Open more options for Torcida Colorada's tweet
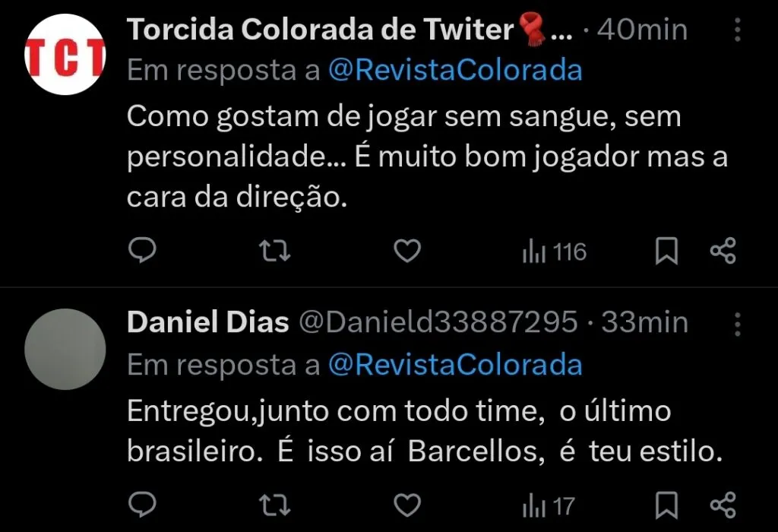The image size is (778, 532). [x=738, y=29]
